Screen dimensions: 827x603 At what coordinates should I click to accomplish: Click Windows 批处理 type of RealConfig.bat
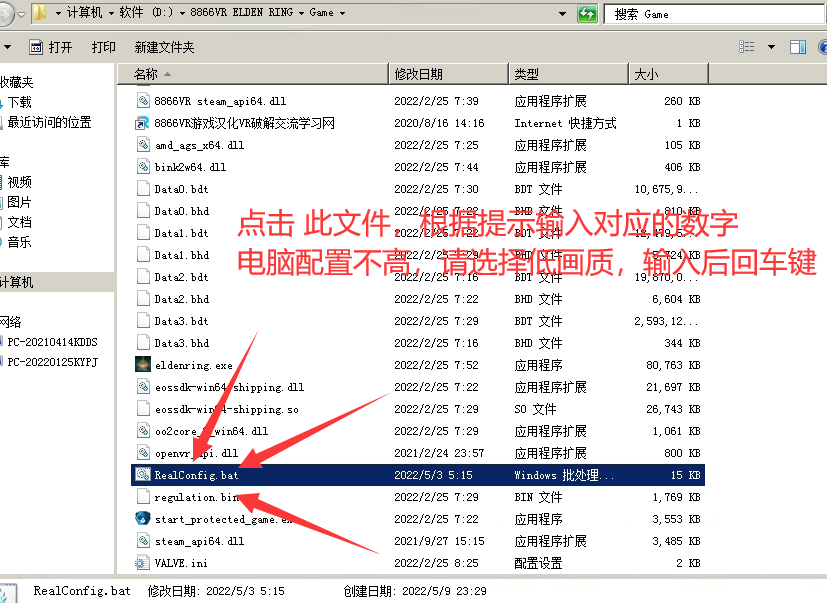click(564, 475)
